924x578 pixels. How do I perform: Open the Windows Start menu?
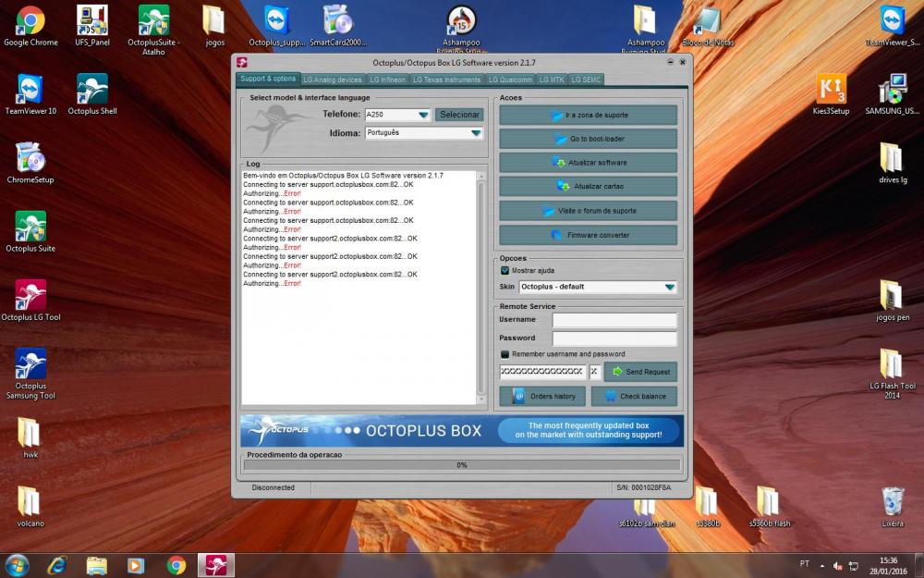click(17, 566)
